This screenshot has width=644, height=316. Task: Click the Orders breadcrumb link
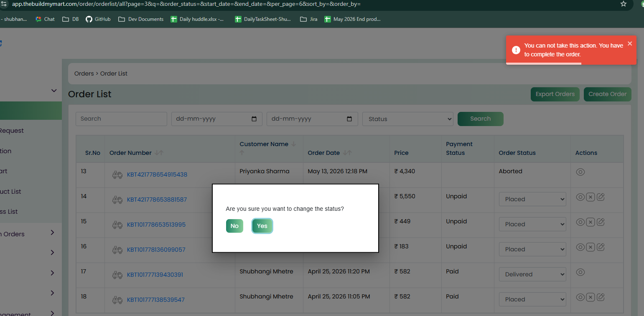coord(84,73)
